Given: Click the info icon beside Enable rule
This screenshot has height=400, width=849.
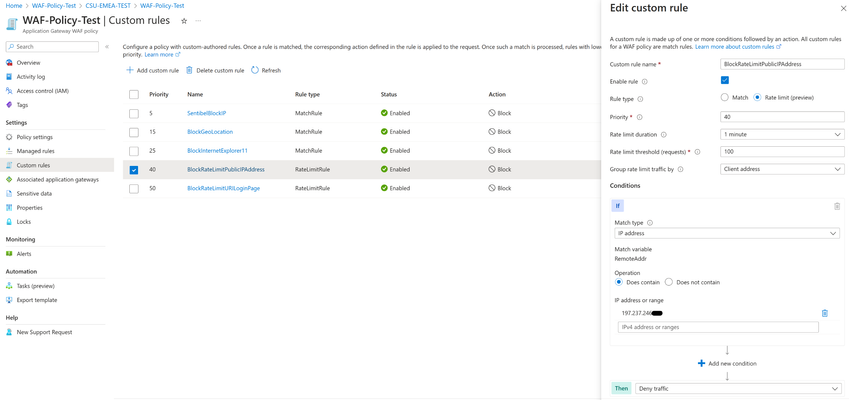Looking at the screenshot, I should point(645,82).
